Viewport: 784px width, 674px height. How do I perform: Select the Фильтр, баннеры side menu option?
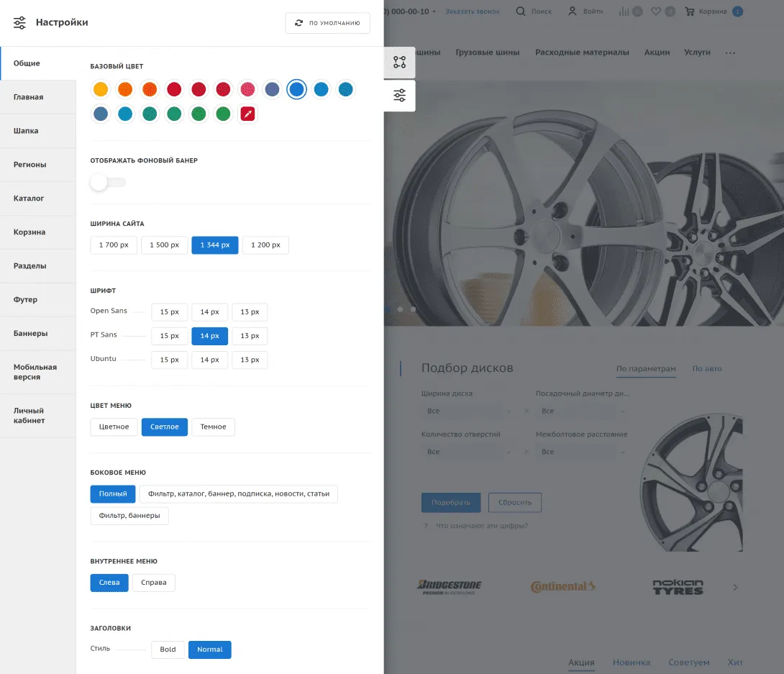pos(129,516)
